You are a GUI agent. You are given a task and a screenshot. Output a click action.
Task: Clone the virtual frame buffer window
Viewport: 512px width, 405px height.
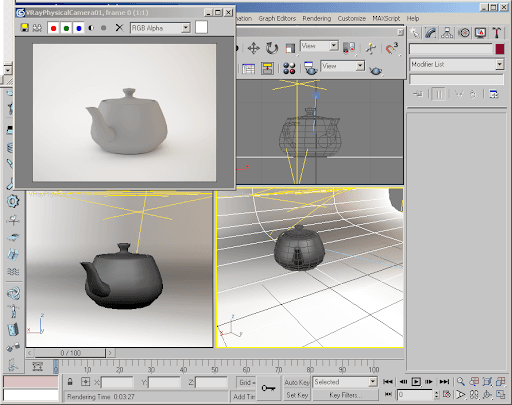click(37, 28)
